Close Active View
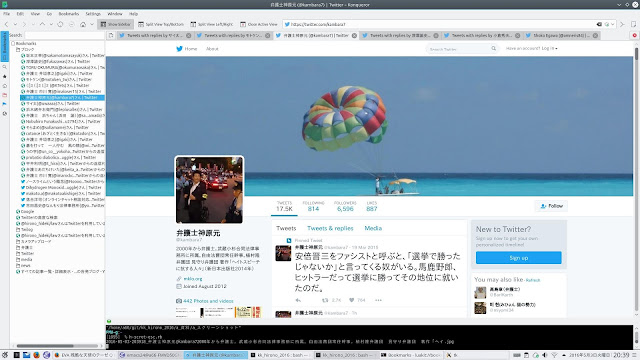 pyautogui.click(x=259, y=24)
